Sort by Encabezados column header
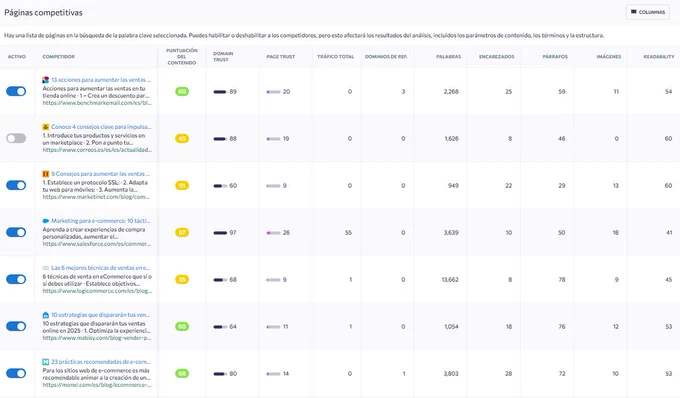680x398 pixels. (497, 57)
